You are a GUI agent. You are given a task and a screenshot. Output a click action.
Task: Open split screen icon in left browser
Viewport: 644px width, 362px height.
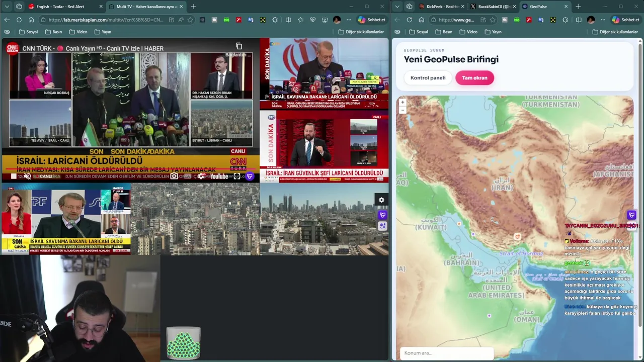(x=288, y=20)
